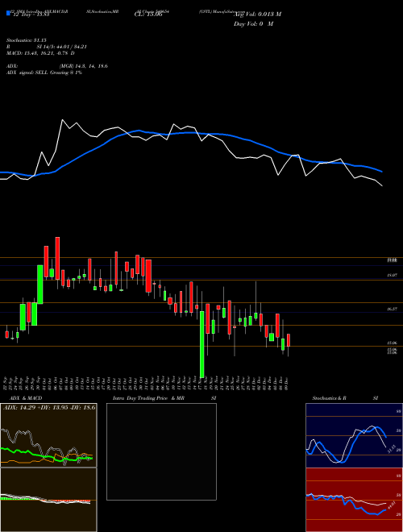Click the '(MGR) 14.3, 14, 18.6' ADX values
Viewport: 403px width, 532px height.
coord(84,66)
